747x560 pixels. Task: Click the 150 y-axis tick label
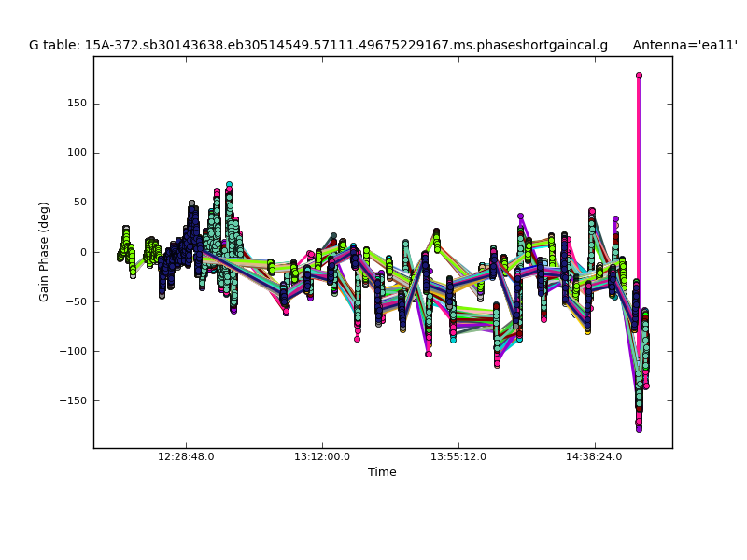click(76, 104)
